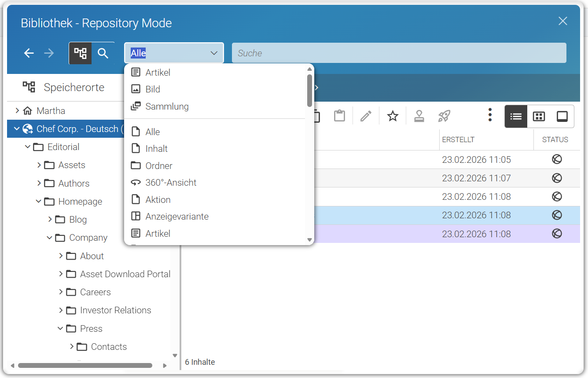Go back with the left arrow
The width and height of the screenshot is (588, 378).
(29, 53)
